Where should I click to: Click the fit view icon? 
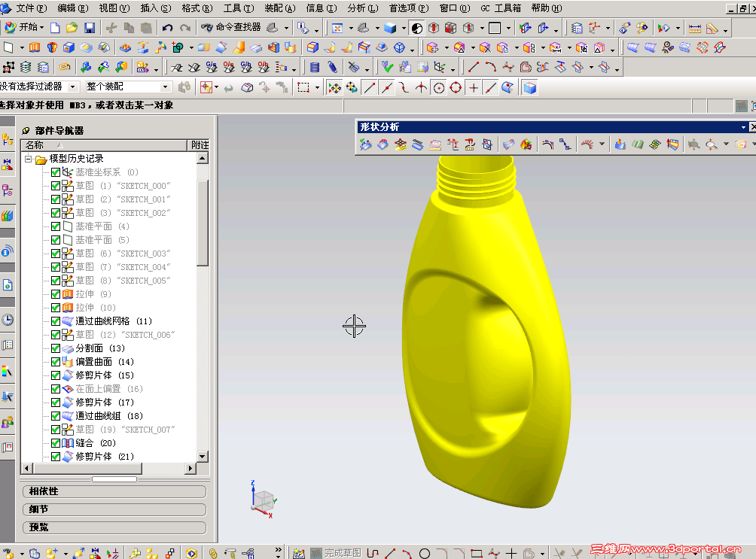click(x=337, y=28)
